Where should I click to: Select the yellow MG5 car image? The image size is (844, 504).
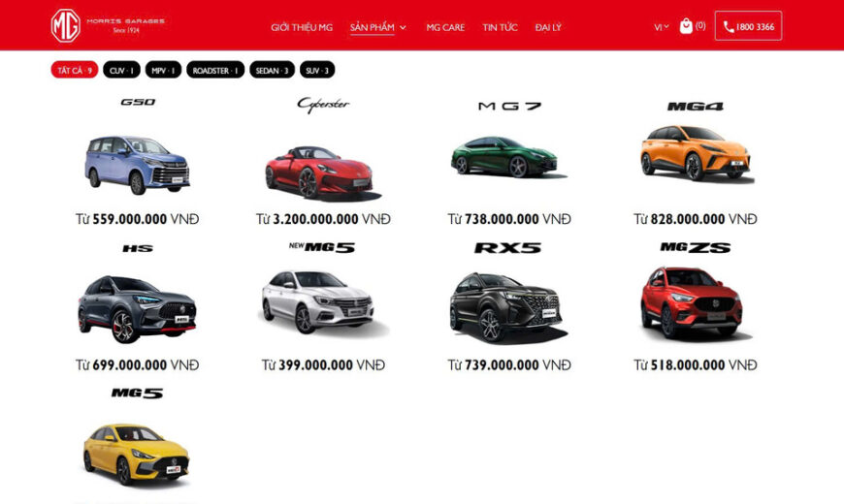(137, 454)
